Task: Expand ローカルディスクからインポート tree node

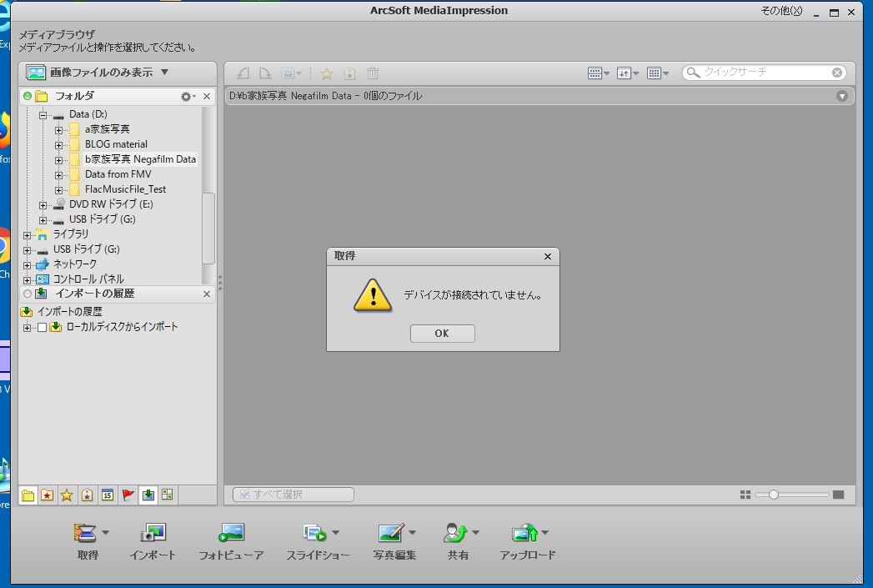Action: [x=27, y=328]
